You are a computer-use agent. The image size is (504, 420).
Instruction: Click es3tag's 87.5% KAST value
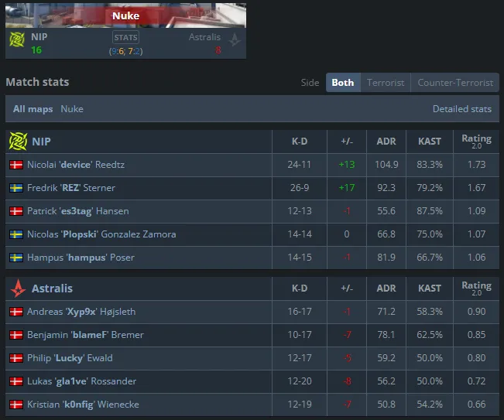430,210
